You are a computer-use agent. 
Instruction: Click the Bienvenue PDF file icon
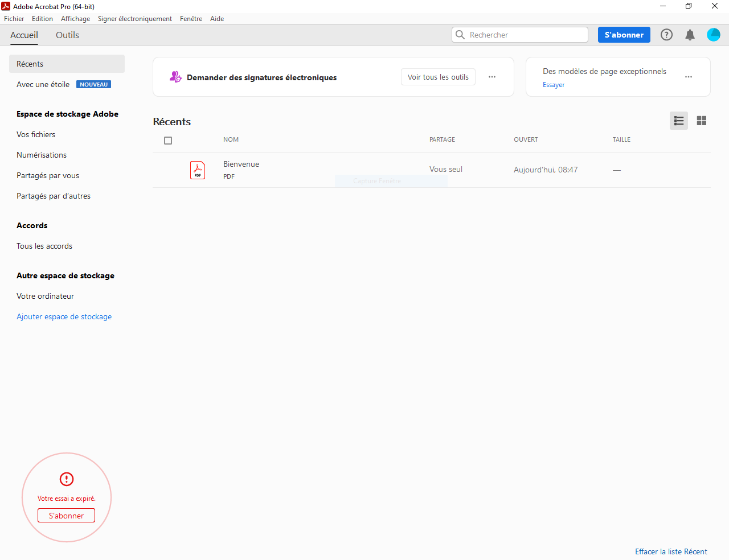coord(198,170)
